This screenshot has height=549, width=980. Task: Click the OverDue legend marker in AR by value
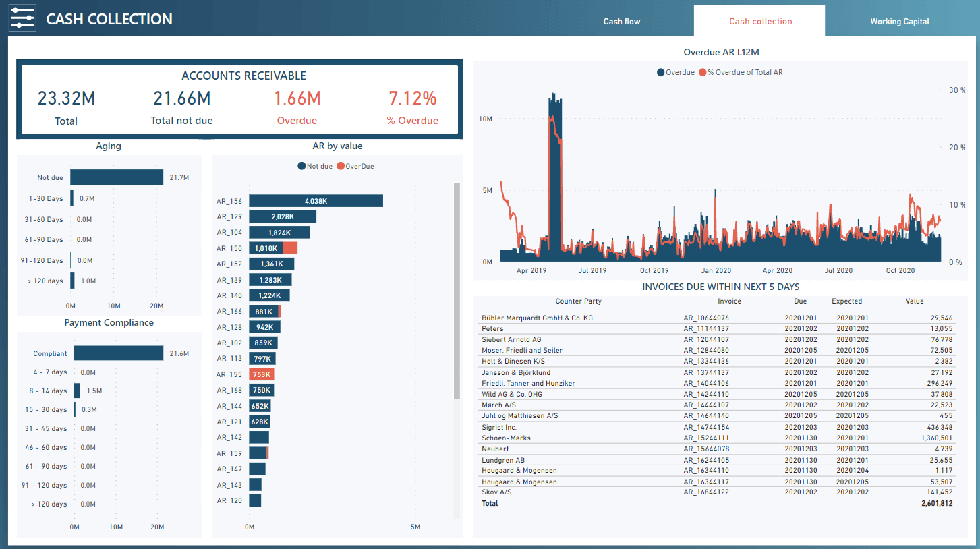(x=341, y=166)
